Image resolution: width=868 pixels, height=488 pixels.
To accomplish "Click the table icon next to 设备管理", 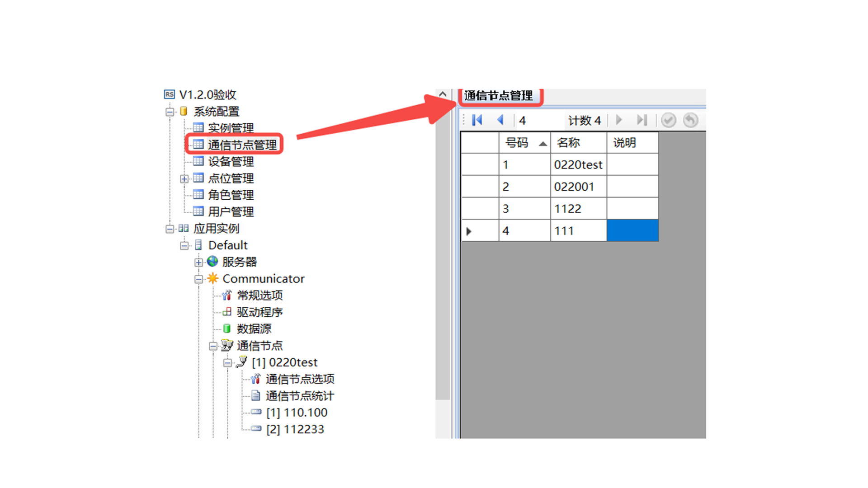I will [x=198, y=161].
